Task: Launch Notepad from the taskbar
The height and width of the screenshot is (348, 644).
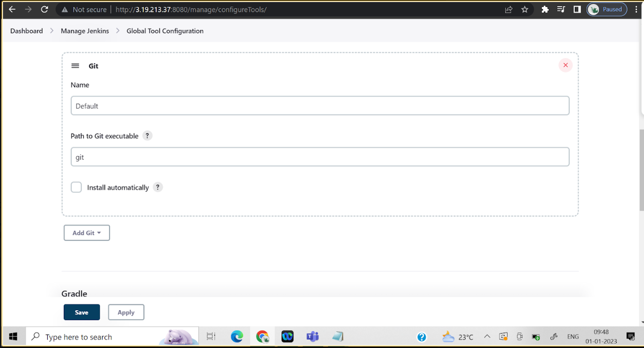Action: pos(338,337)
